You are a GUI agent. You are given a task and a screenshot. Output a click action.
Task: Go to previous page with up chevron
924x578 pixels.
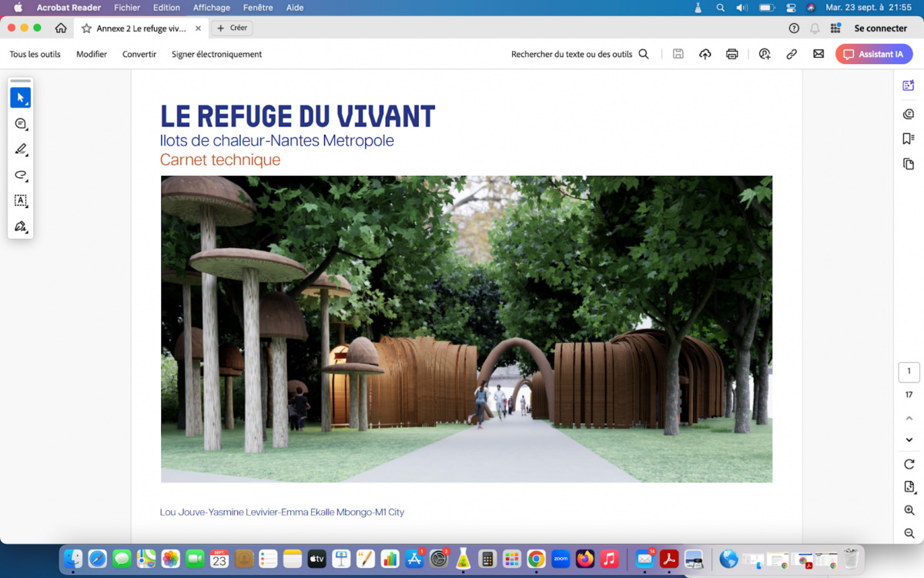coord(909,418)
